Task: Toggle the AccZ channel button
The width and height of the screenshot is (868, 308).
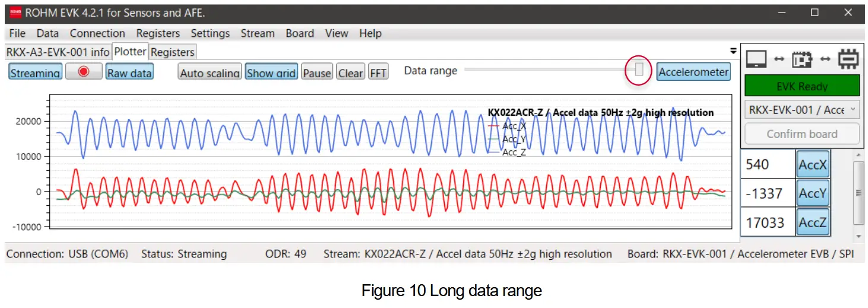Action: (812, 222)
